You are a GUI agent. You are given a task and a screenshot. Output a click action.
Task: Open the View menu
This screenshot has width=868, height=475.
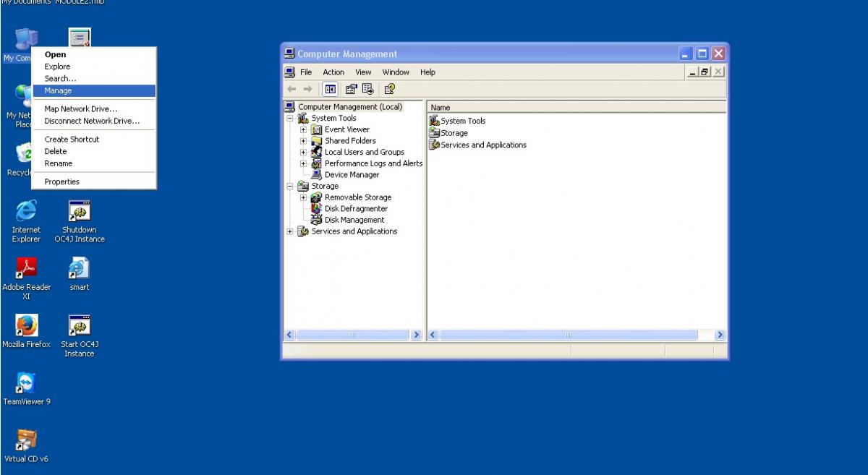363,72
